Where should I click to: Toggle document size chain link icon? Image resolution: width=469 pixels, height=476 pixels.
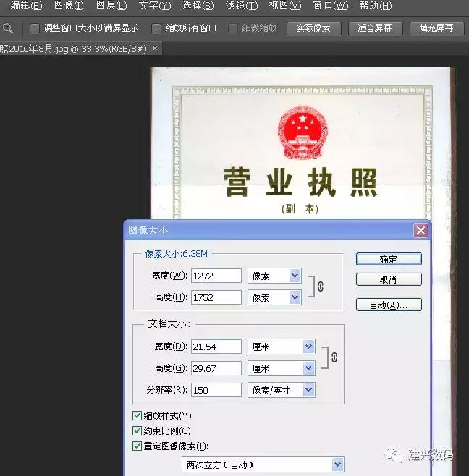pos(334,357)
